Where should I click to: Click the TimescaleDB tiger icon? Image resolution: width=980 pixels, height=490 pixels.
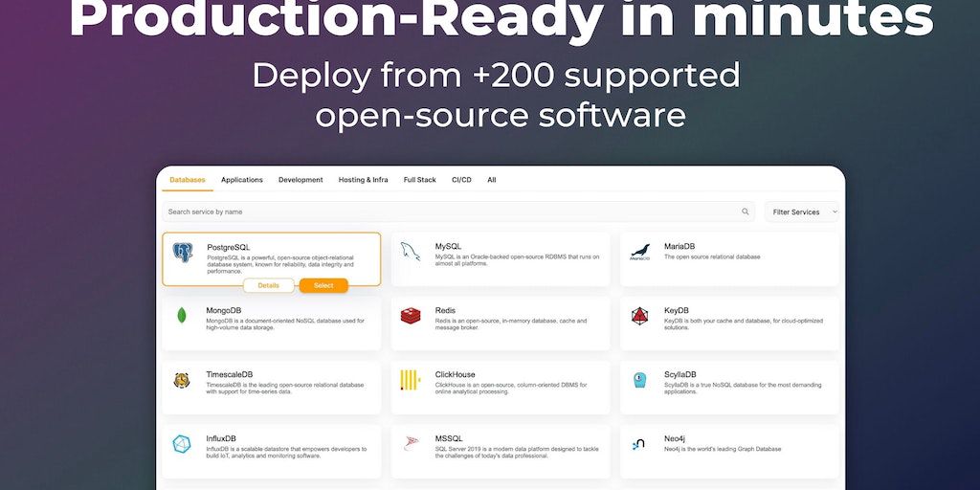coord(182,380)
